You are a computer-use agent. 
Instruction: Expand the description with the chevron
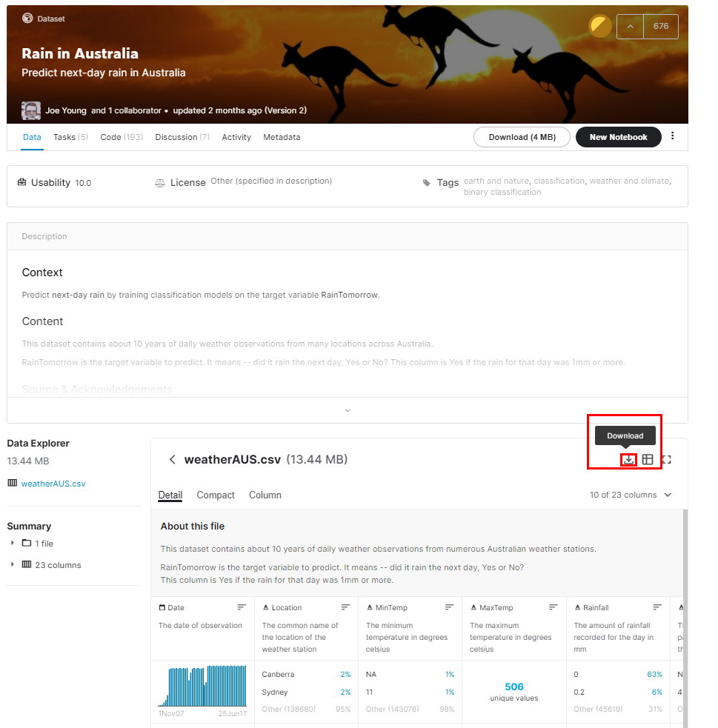point(348,410)
